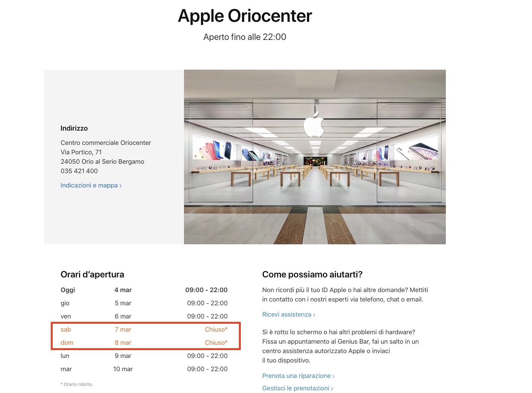This screenshot has height=393, width=532.
Task: Click the Orario ridotto footnote
Action: point(77,384)
